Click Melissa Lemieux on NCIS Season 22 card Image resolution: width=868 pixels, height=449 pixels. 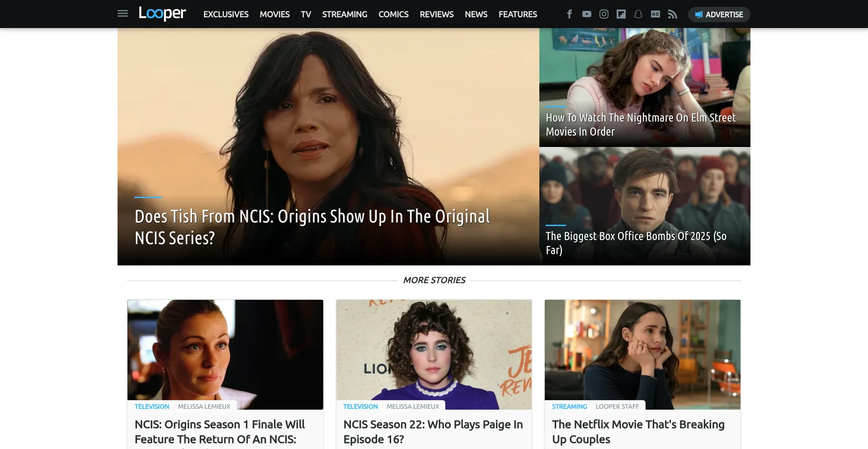(413, 406)
